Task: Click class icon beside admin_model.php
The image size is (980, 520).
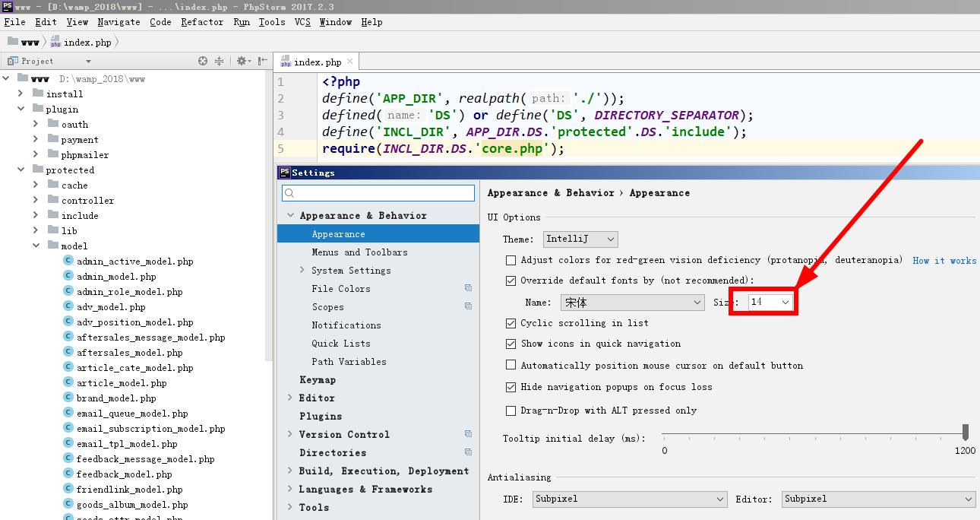Action: point(68,276)
